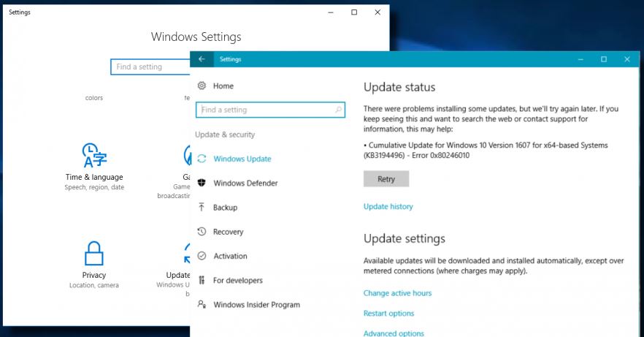Maximize the front Settings window
The width and height of the screenshot is (644, 337).
click(604, 59)
